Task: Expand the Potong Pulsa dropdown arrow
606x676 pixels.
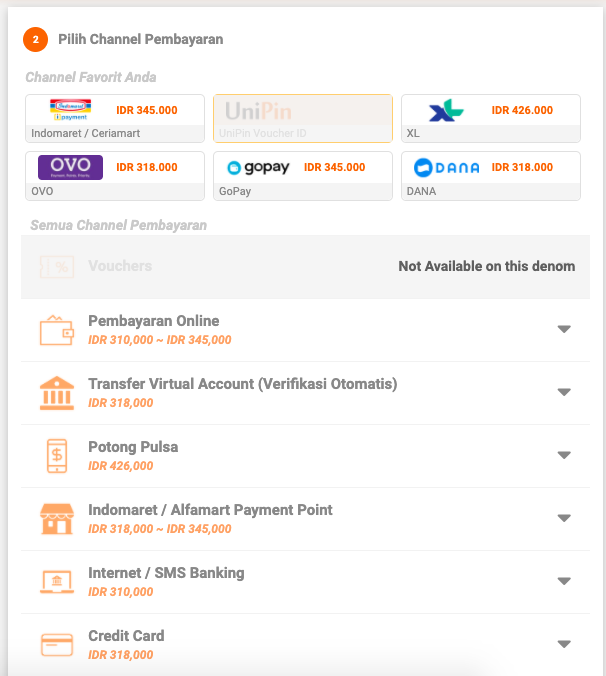Action: click(564, 455)
